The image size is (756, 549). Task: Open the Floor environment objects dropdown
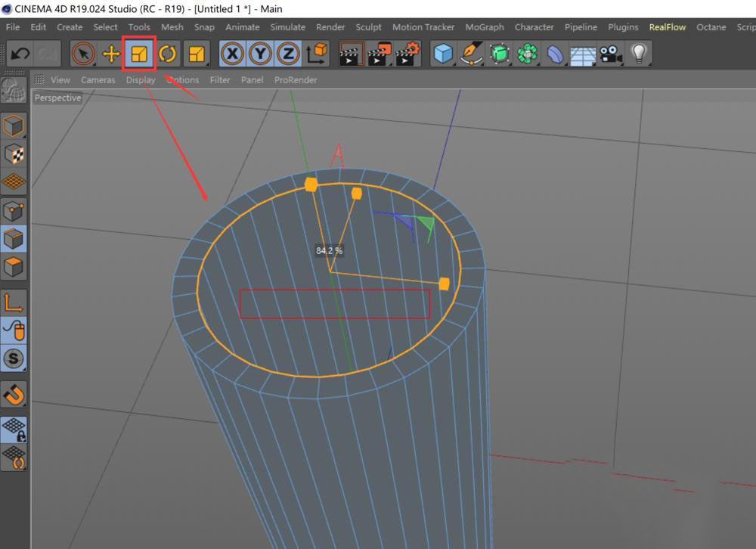coord(583,54)
